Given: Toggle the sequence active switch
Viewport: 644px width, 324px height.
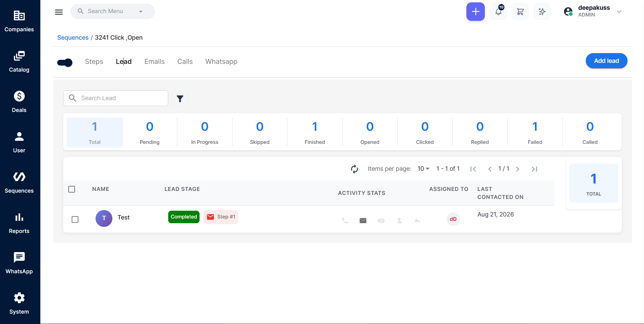Looking at the screenshot, I should coord(65,63).
